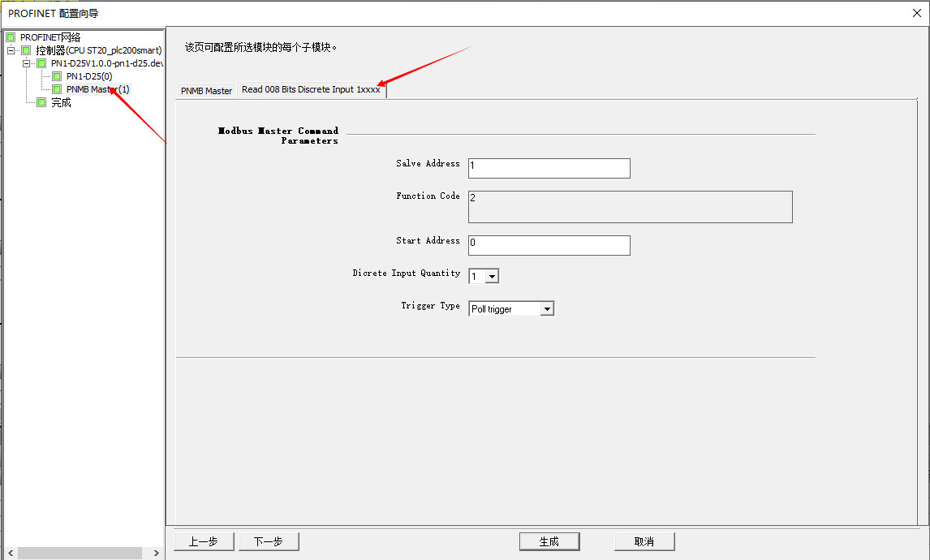Click the Function Code text box

coord(630,207)
